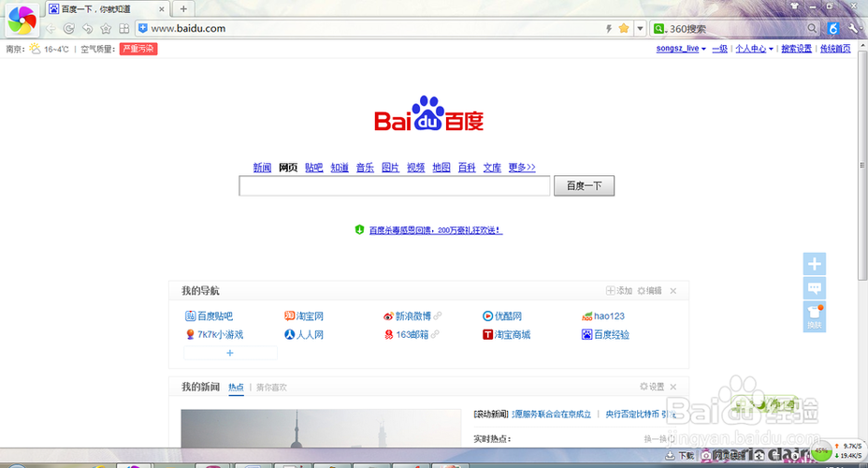868x468 pixels.
Task: Open the songsz_live account dropdown
Action: (681, 49)
